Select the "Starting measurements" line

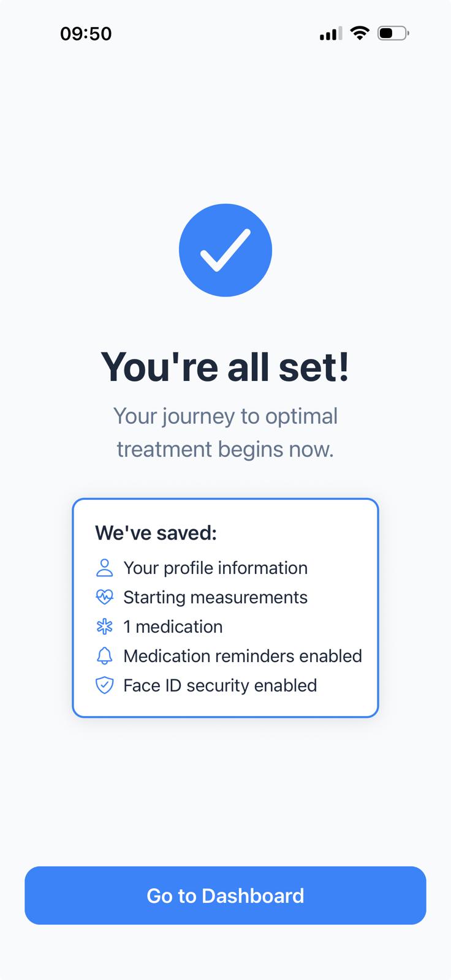click(215, 597)
